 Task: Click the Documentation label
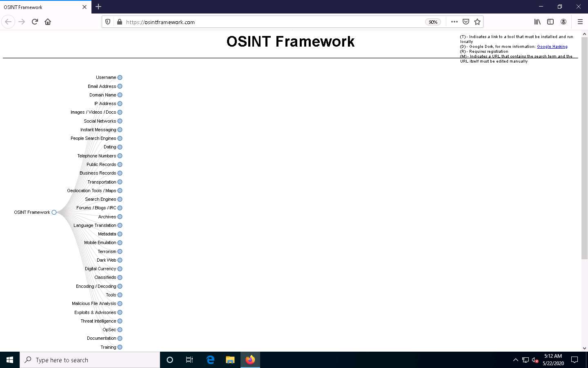click(x=102, y=338)
